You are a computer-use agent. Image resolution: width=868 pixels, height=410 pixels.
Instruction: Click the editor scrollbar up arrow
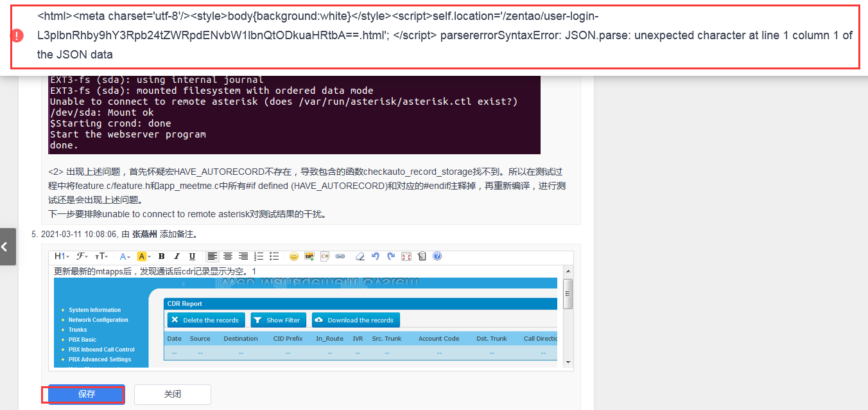click(568, 272)
